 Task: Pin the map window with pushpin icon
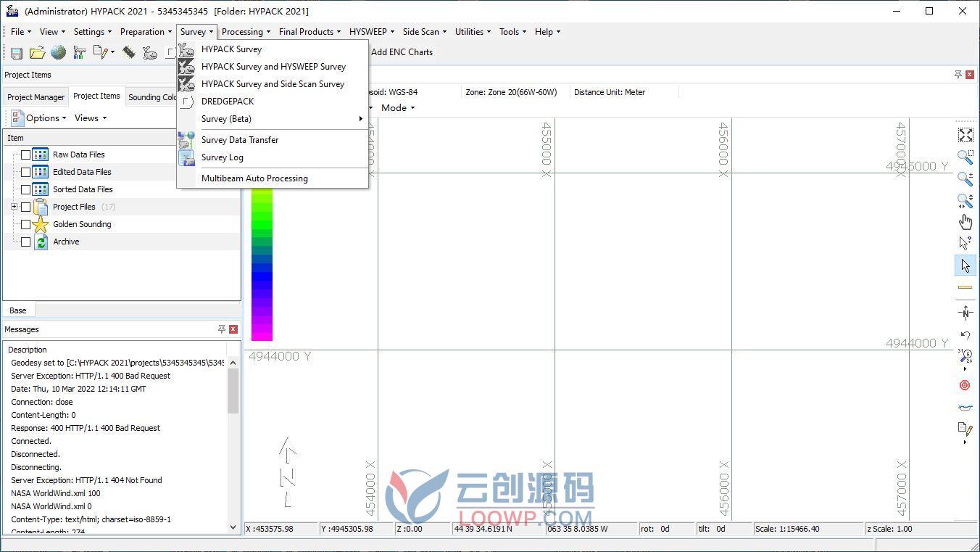958,75
